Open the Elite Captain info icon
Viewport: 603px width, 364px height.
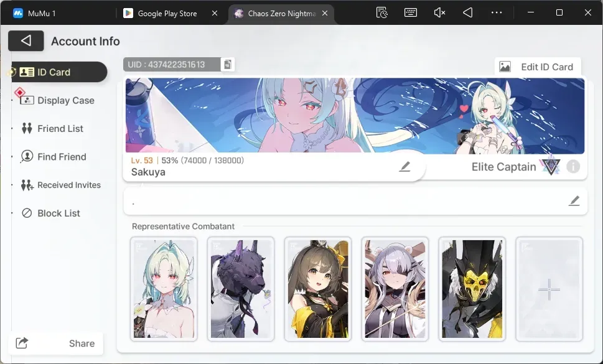573,167
